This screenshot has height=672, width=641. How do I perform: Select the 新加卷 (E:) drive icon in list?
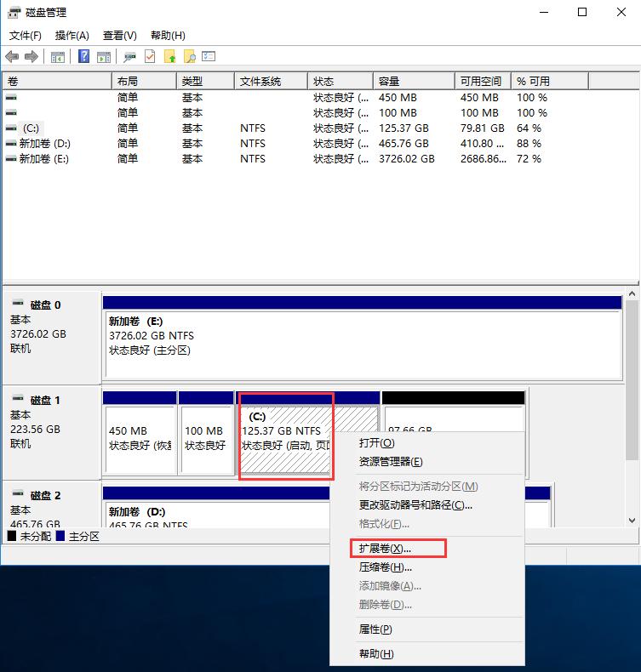(x=11, y=159)
